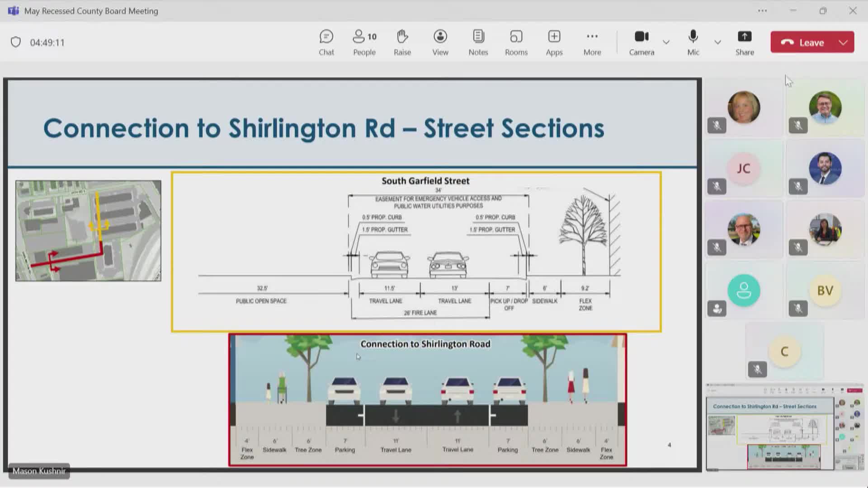The width and height of the screenshot is (868, 488).
Task: Show the People participants list
Action: click(x=364, y=42)
